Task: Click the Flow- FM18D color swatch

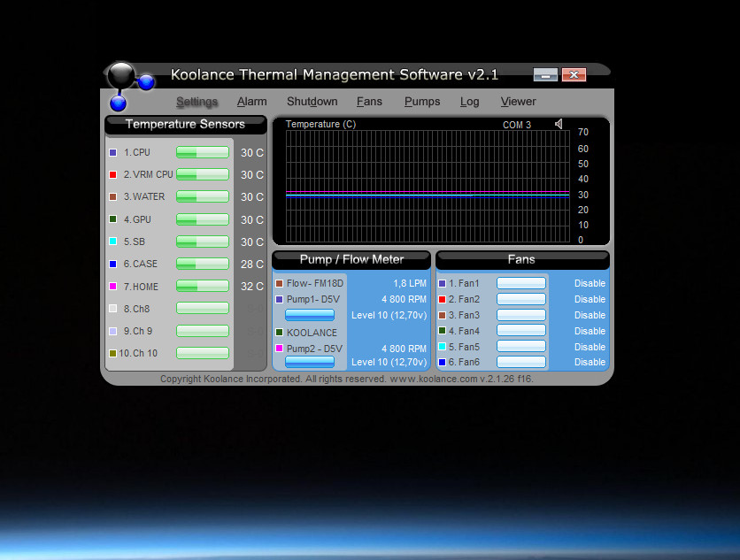Action: [x=279, y=283]
